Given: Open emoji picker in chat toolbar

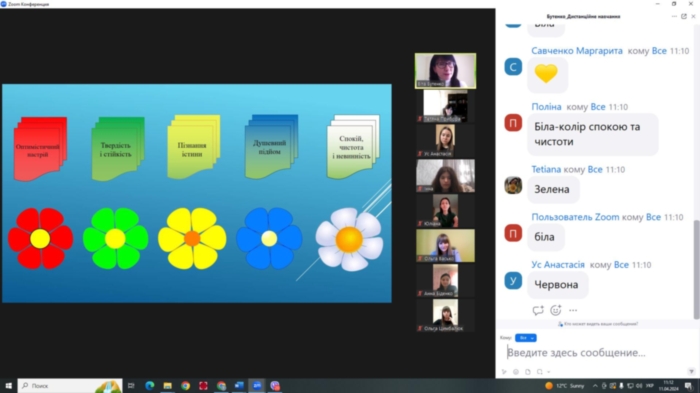Looking at the screenshot, I should point(516,372).
